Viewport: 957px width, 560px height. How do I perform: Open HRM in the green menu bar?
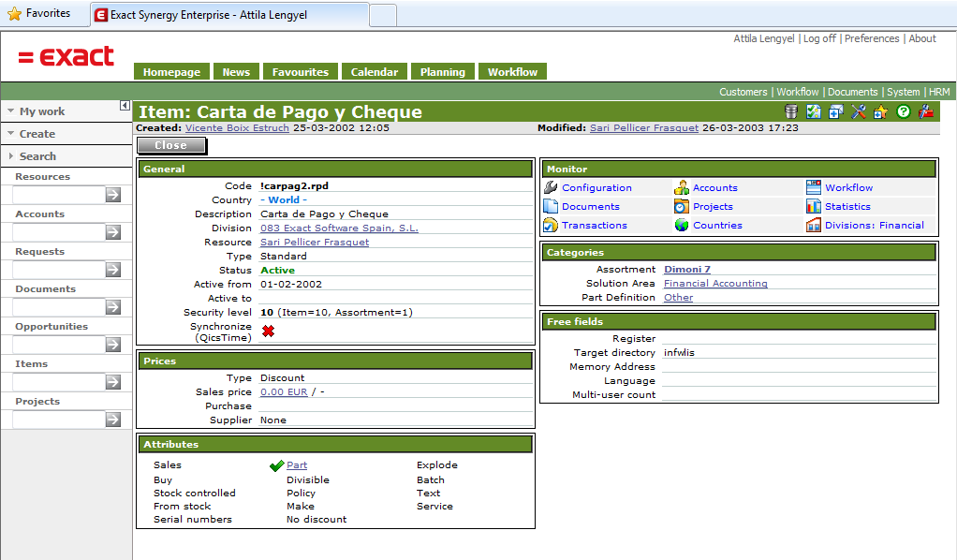click(x=939, y=92)
